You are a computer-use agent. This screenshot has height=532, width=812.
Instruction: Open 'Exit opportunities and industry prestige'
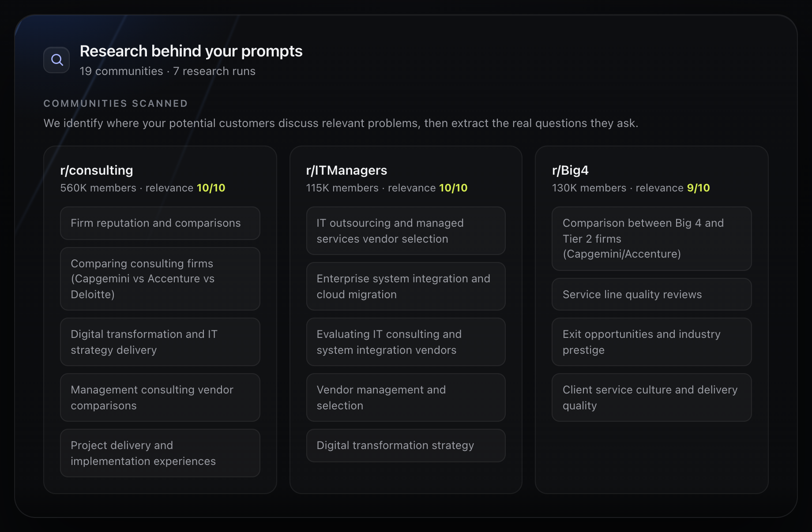click(652, 342)
